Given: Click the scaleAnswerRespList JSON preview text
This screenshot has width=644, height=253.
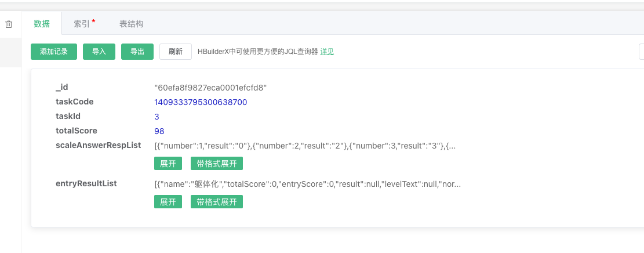Looking at the screenshot, I should 305,146.
